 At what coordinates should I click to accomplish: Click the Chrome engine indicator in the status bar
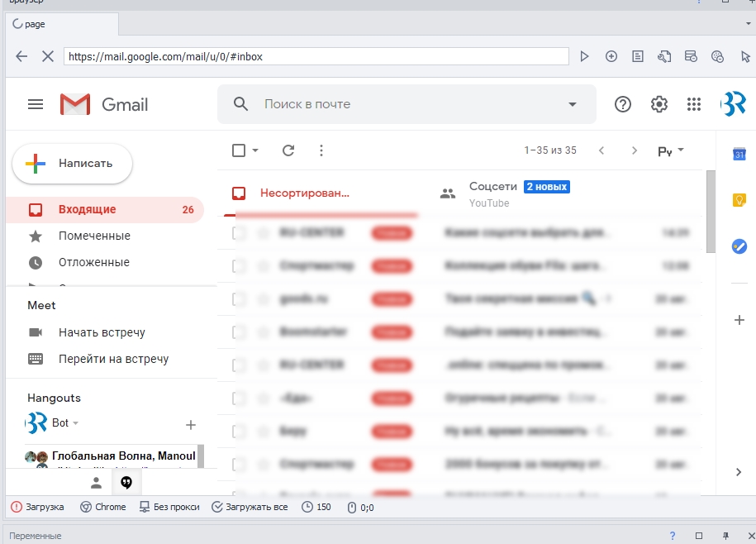point(102,507)
